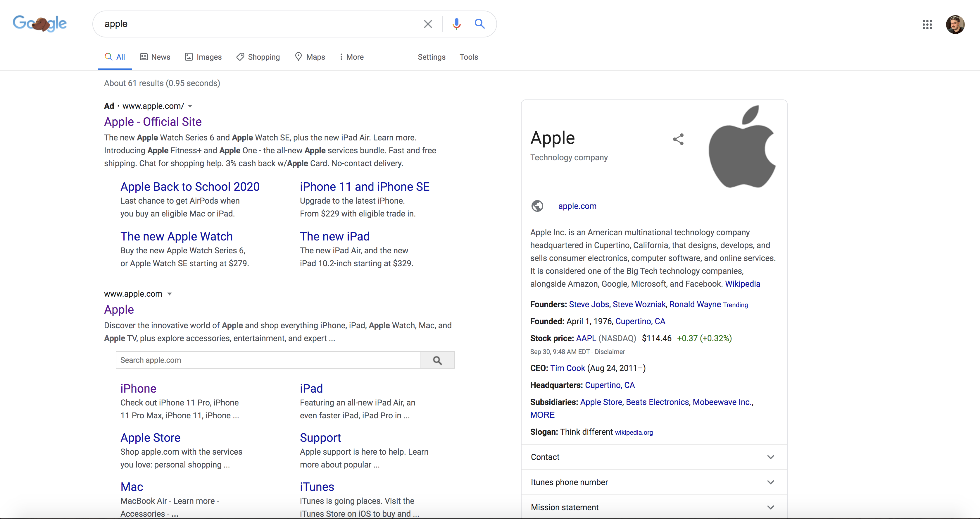Open the Mac sitelink
The image size is (980, 519).
pyautogui.click(x=132, y=487)
